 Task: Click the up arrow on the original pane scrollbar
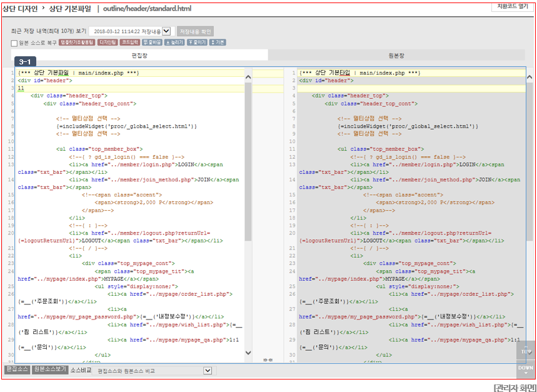[529, 78]
